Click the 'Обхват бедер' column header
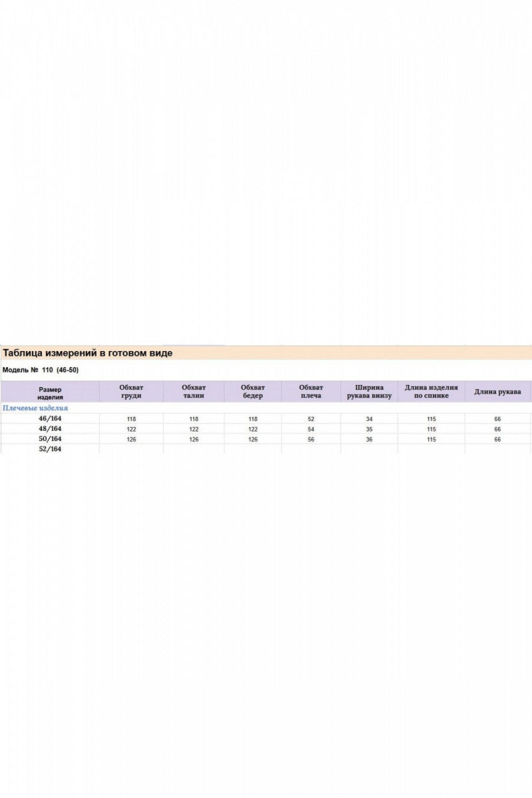This screenshot has height=798, width=532. tap(253, 391)
